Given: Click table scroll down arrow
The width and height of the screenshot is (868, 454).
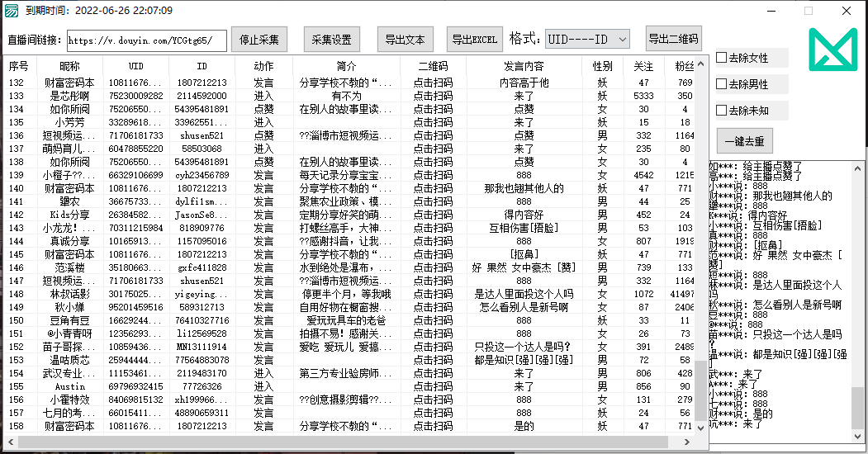Looking at the screenshot, I should (701, 428).
